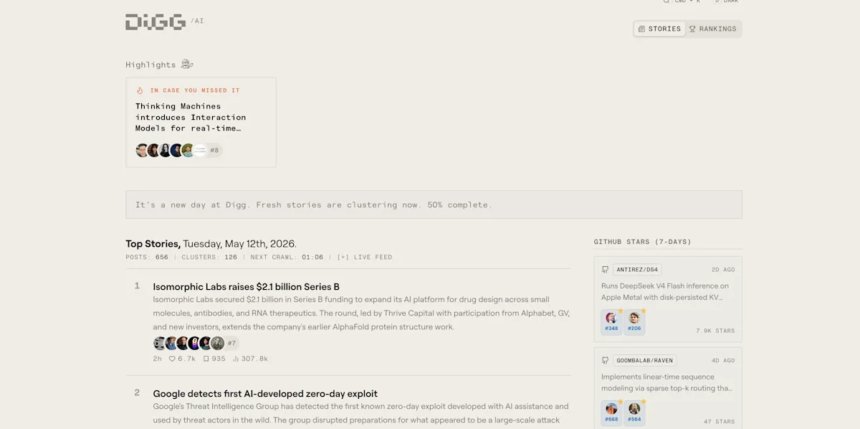
Task: Click the heart icon showing 6.7k likes
Action: click(172, 359)
